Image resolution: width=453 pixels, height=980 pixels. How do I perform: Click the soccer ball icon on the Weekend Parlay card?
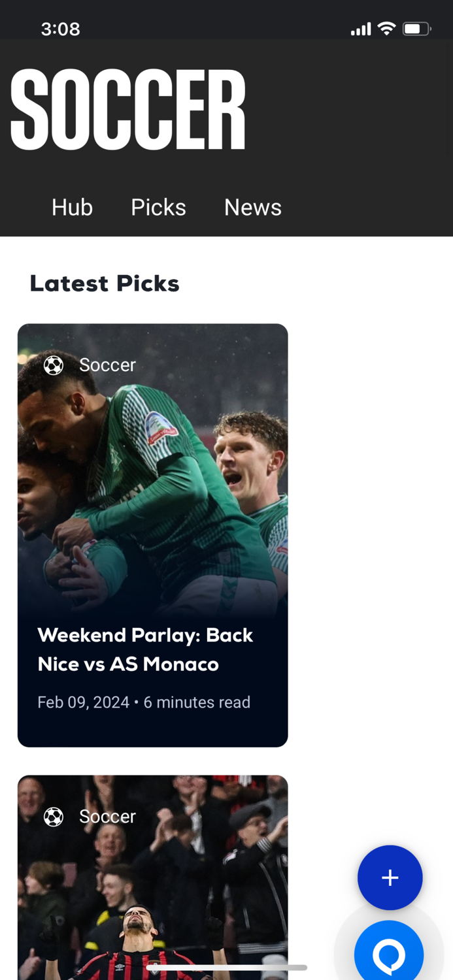pos(53,365)
